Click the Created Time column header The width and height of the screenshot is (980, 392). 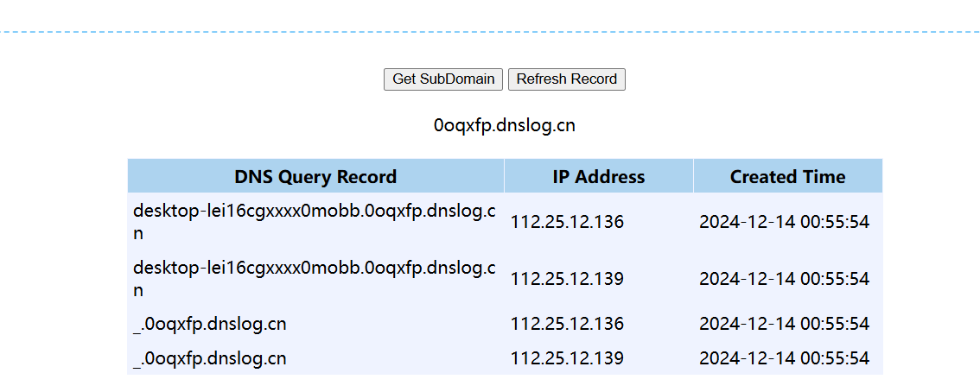[x=787, y=177]
